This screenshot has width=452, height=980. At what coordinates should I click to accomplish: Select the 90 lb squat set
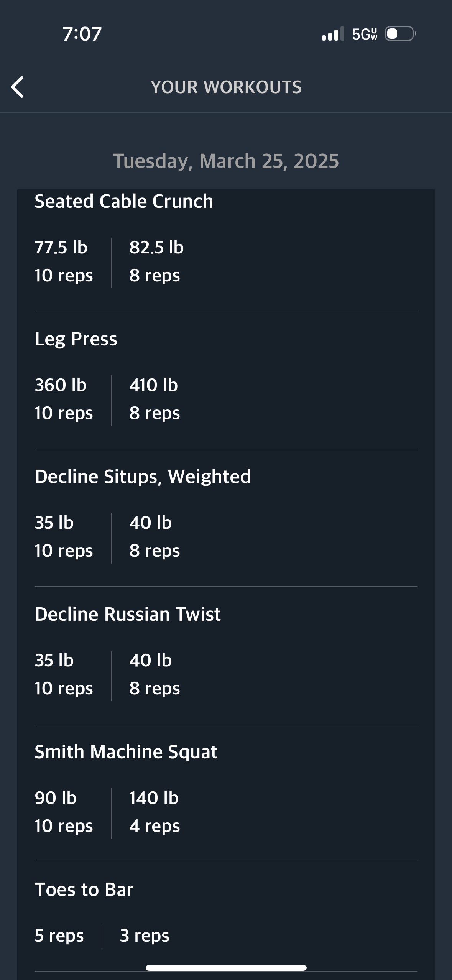(x=64, y=812)
